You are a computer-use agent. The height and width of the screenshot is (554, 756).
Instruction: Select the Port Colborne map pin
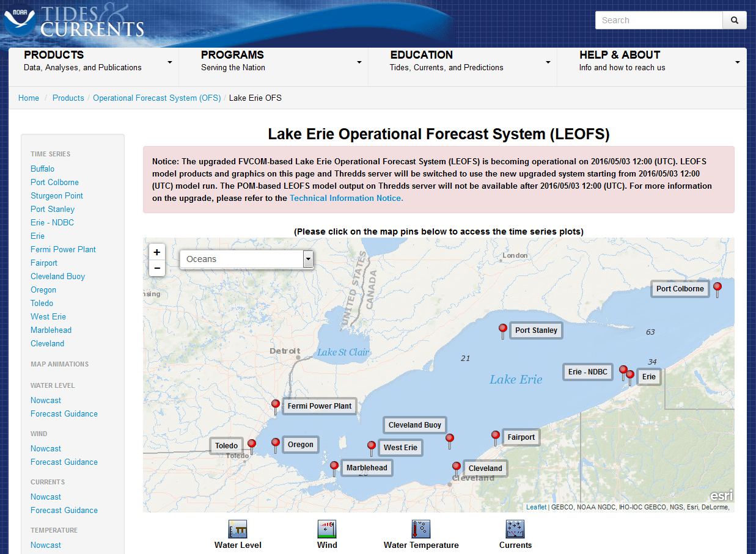click(x=717, y=286)
